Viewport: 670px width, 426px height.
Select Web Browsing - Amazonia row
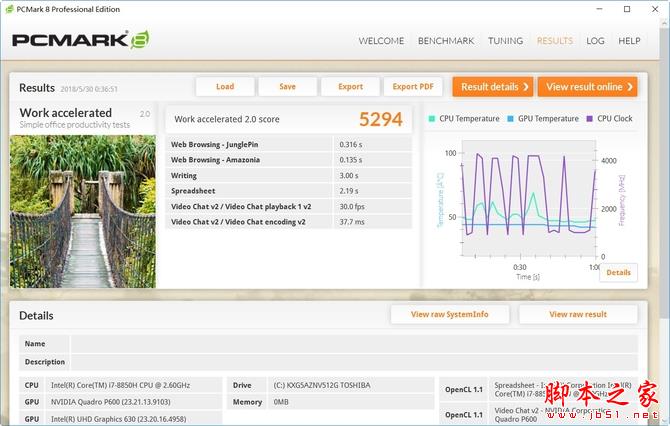pos(289,160)
